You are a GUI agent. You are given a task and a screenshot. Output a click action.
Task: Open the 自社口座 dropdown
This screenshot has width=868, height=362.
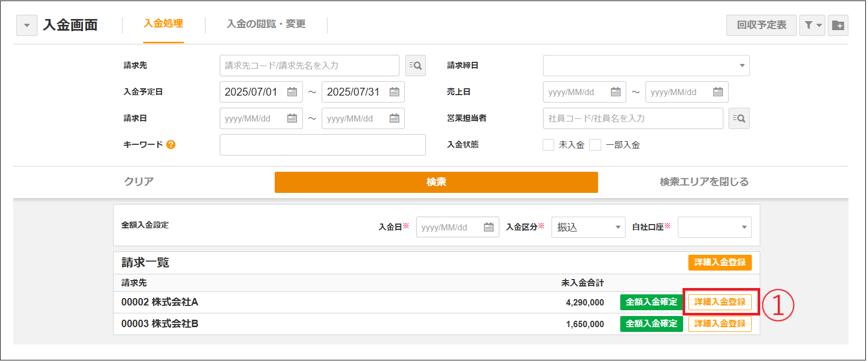[714, 227]
